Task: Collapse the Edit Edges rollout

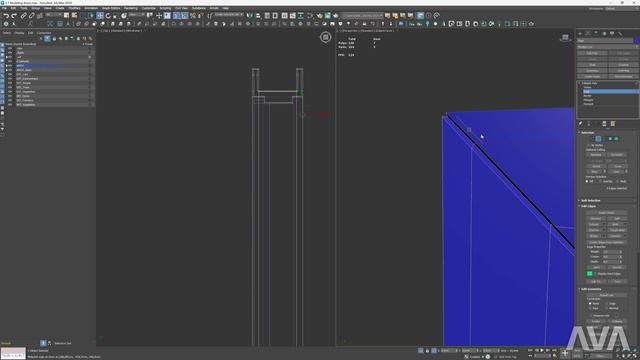Action: pos(589,206)
